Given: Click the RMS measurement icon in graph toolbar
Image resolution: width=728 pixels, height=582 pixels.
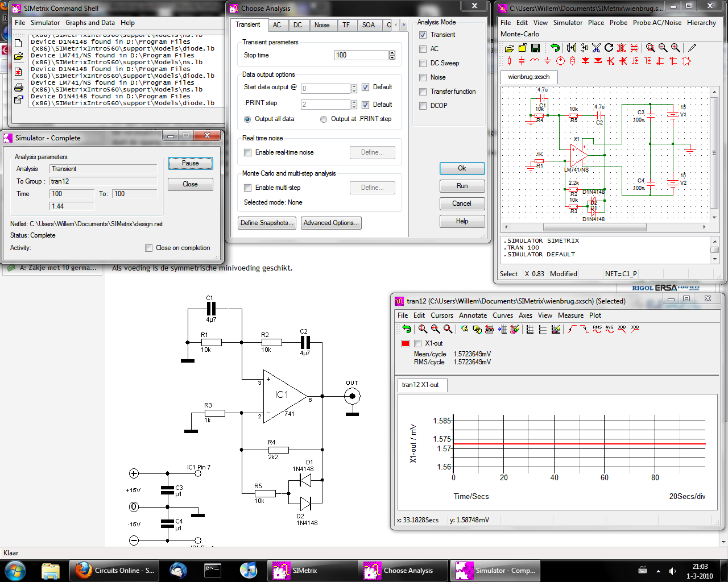Looking at the screenshot, I should coord(597,329).
